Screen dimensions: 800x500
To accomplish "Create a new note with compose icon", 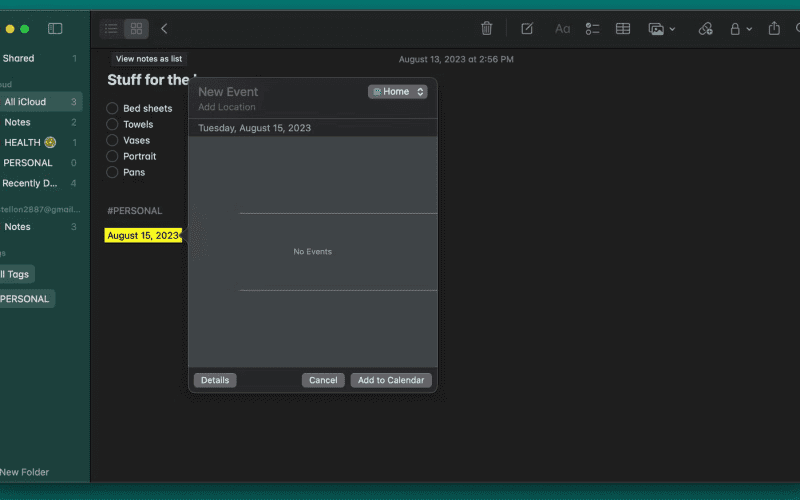I will coord(527,29).
